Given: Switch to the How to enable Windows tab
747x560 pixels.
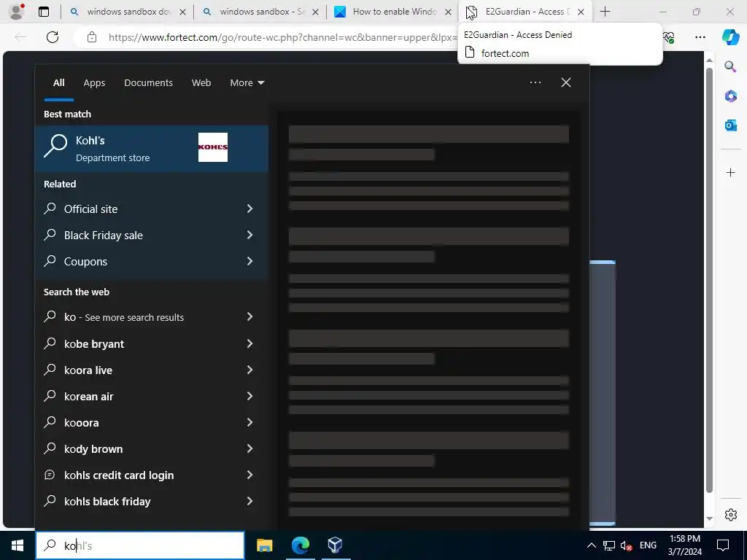Looking at the screenshot, I should (x=393, y=12).
